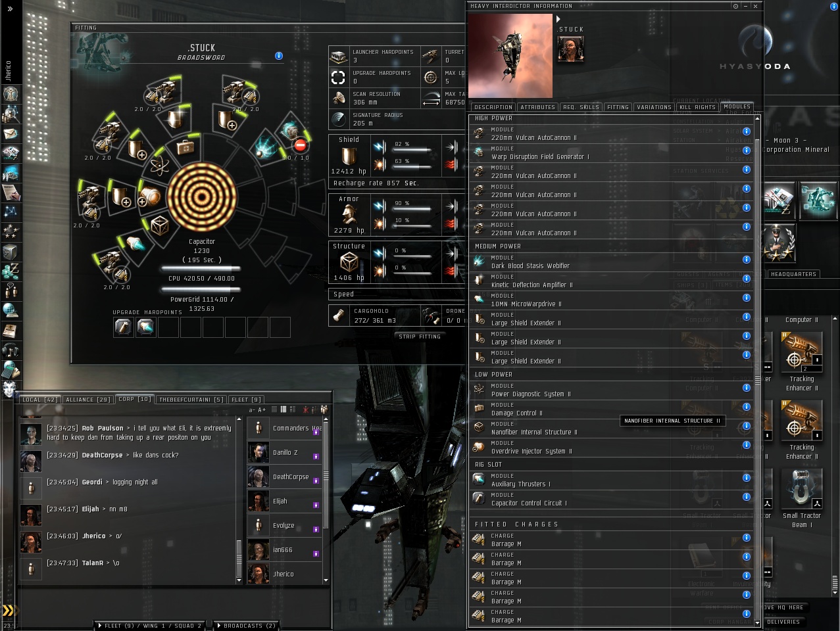Open Corporation stars icon in sidebar
The width and height of the screenshot is (840, 631).
click(x=11, y=231)
